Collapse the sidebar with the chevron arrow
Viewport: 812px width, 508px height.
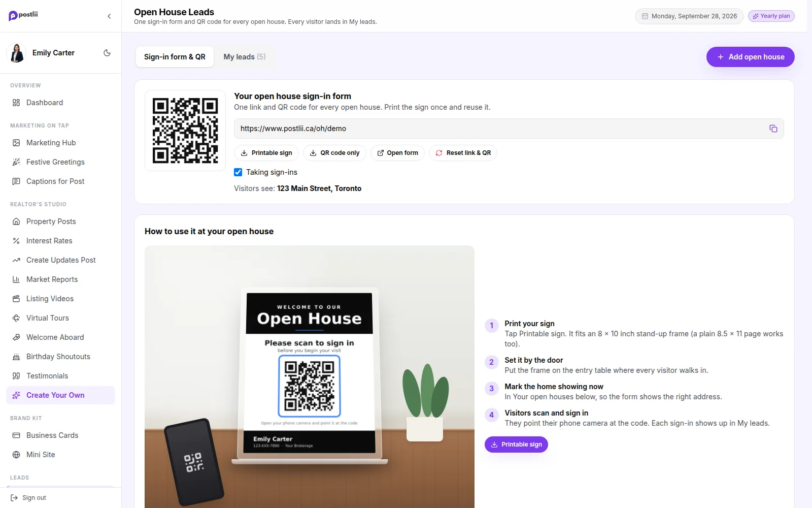(109, 16)
